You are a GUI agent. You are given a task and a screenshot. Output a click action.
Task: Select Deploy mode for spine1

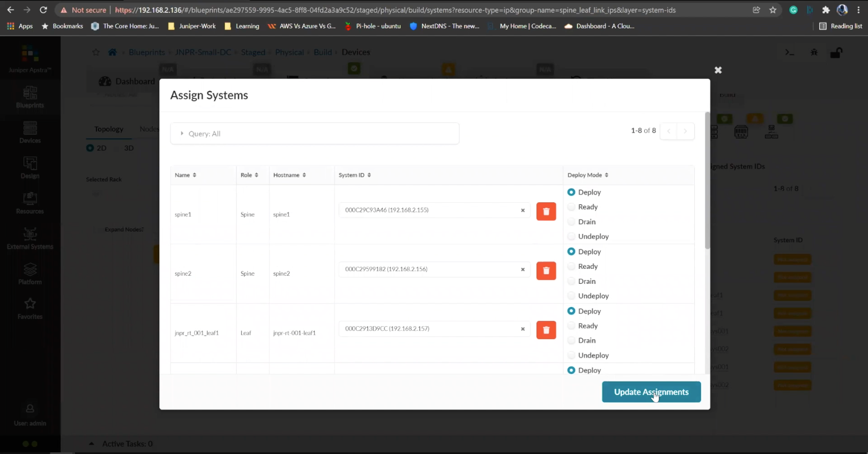coord(571,192)
